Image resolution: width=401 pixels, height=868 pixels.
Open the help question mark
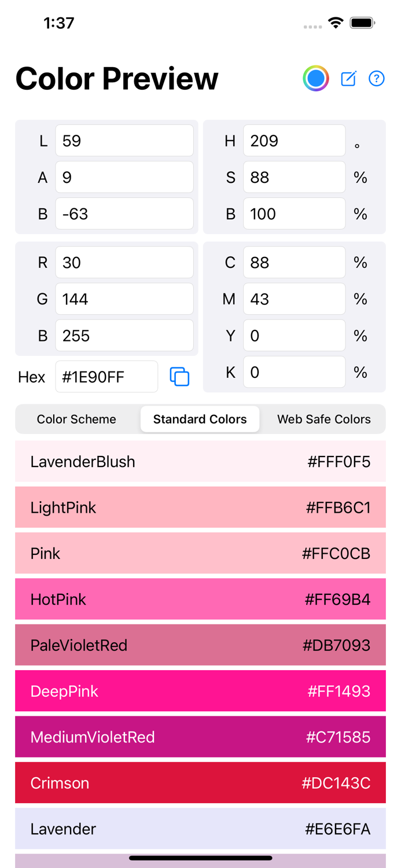[x=377, y=78]
